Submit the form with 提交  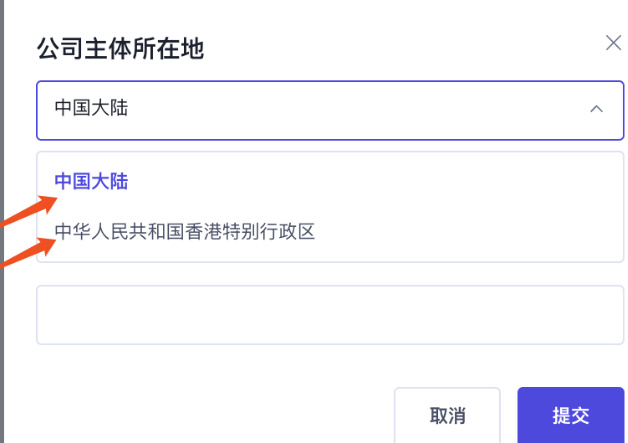(x=571, y=416)
